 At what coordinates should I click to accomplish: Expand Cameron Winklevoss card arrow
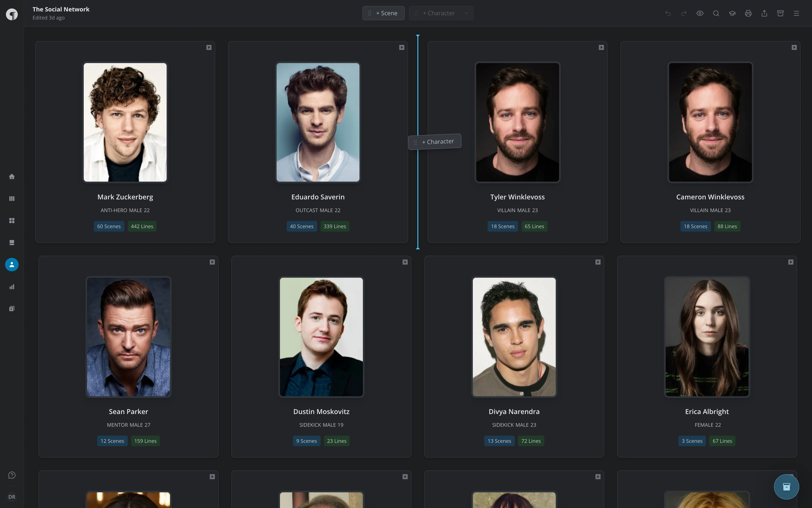794,47
